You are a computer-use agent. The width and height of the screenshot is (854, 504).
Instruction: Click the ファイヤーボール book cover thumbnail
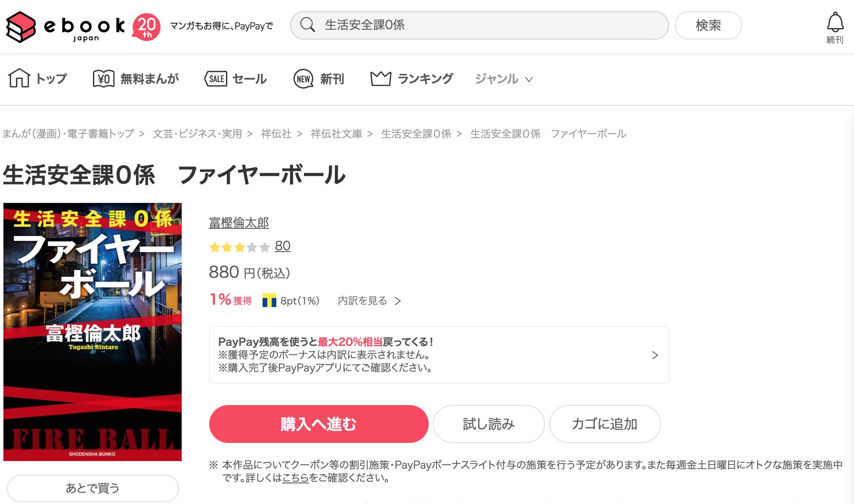(93, 332)
